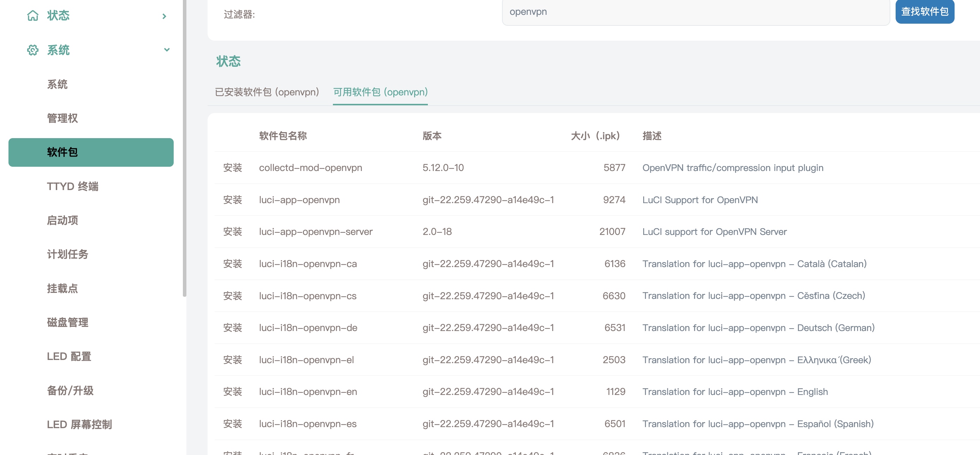The width and height of the screenshot is (980, 455).
Task: Install luci-i18n-openvpn-en package
Action: tap(232, 391)
